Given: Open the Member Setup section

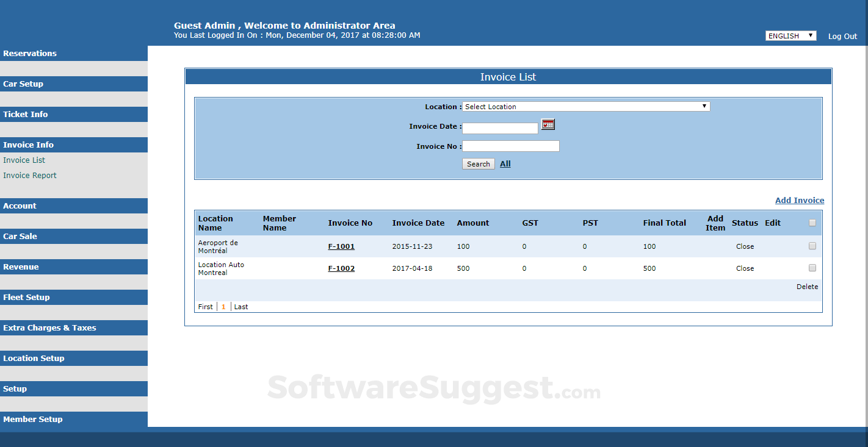Looking at the screenshot, I should pyautogui.click(x=33, y=419).
